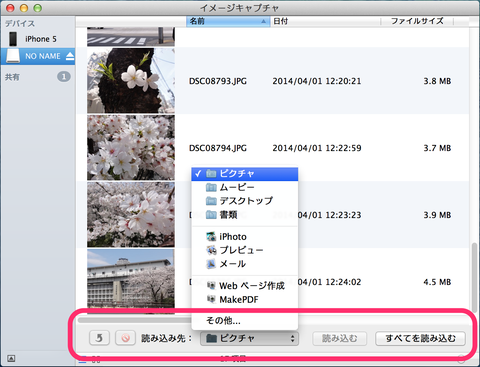
Task: Click the 読み込む import button
Action: click(x=339, y=338)
